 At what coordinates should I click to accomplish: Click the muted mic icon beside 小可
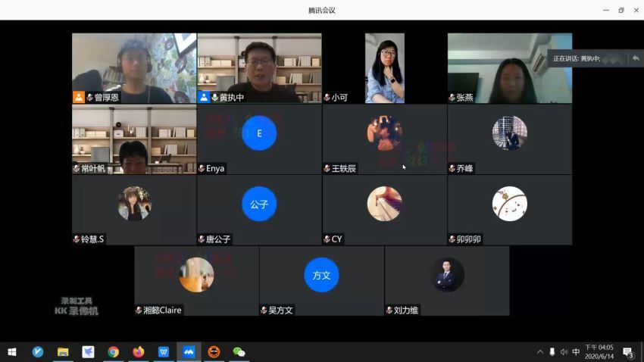coord(327,98)
